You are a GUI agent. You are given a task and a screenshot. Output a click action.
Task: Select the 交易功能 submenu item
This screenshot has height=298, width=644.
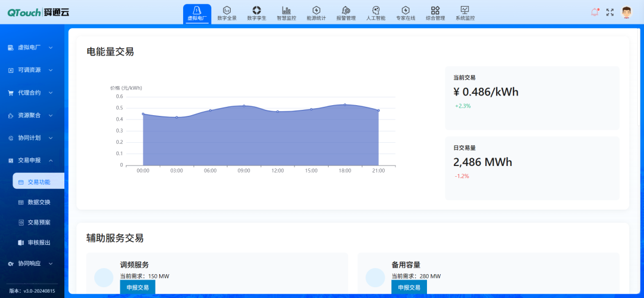(x=39, y=181)
